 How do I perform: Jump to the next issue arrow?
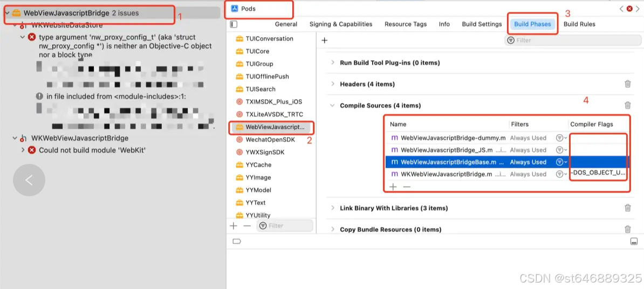tap(638, 9)
